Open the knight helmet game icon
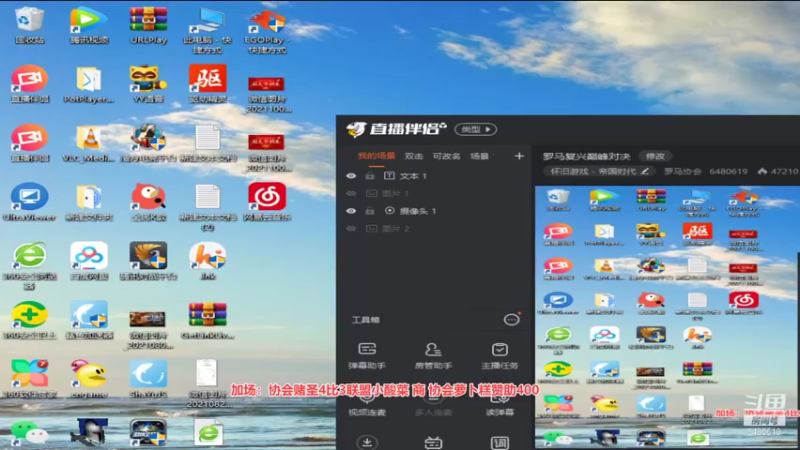Screen dimensions: 800x450 pos(90,433)
